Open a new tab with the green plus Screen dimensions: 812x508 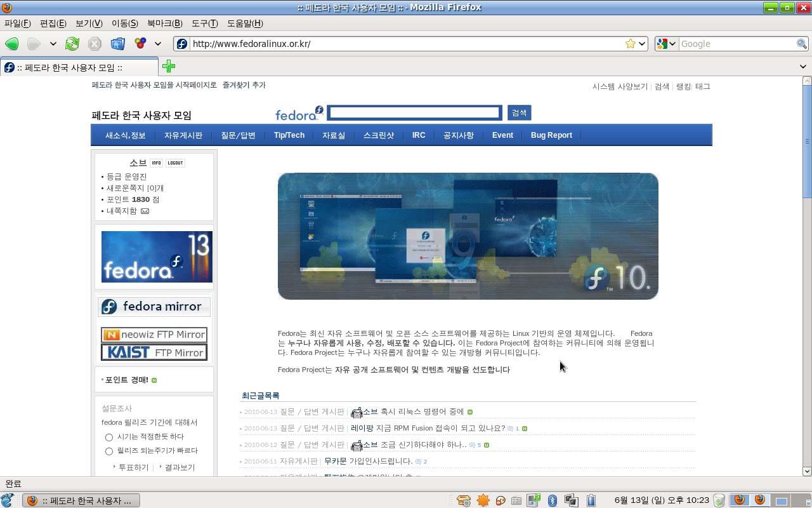coord(169,67)
